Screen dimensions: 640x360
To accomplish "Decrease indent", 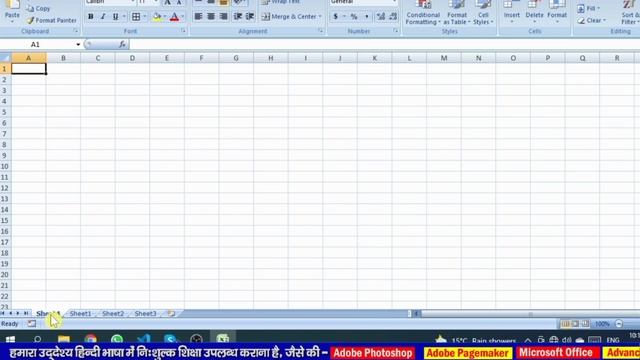I will [x=238, y=16].
